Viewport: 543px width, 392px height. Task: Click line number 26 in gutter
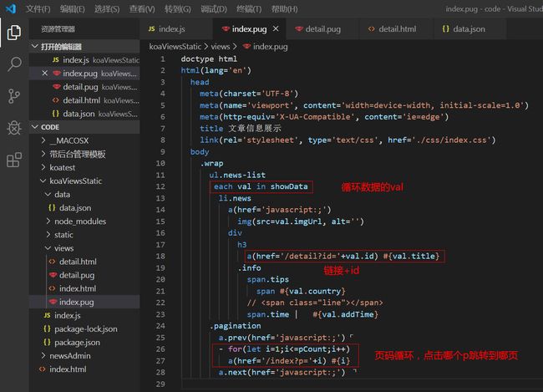click(160, 349)
